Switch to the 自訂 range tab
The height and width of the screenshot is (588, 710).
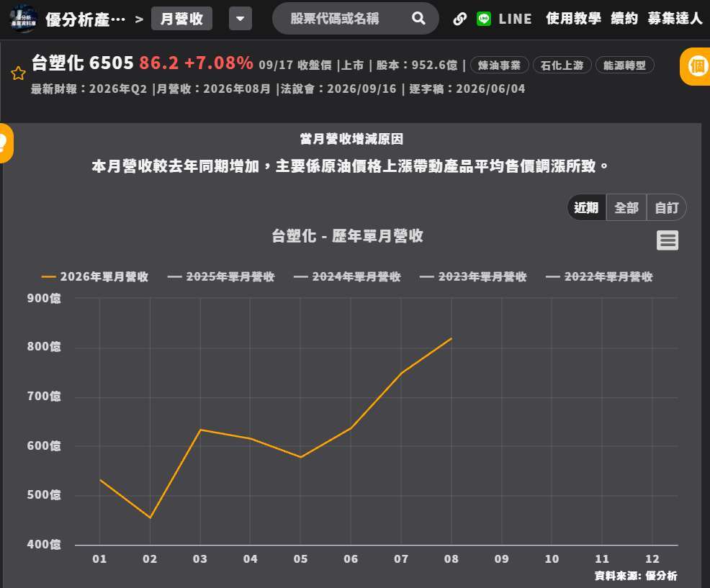pyautogui.click(x=667, y=208)
